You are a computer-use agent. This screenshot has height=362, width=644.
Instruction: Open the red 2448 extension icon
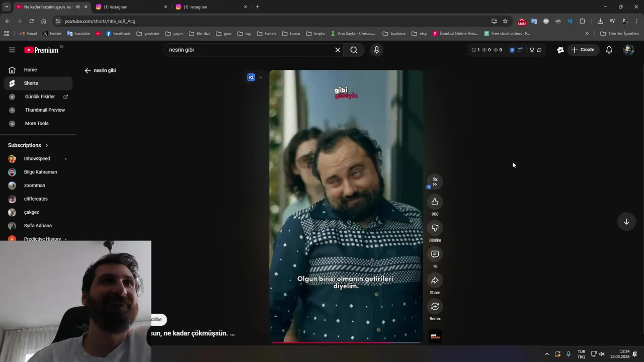(522, 22)
